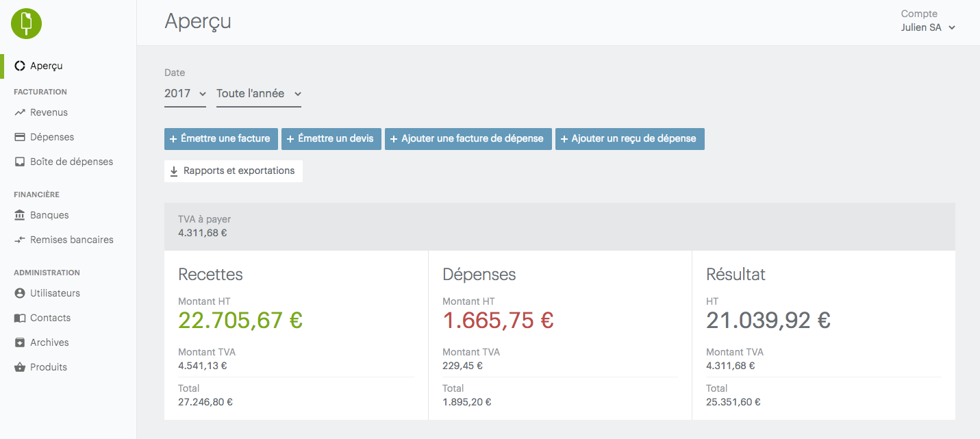Click Dépenses total 1.895,20 €
980x439 pixels.
point(467,402)
